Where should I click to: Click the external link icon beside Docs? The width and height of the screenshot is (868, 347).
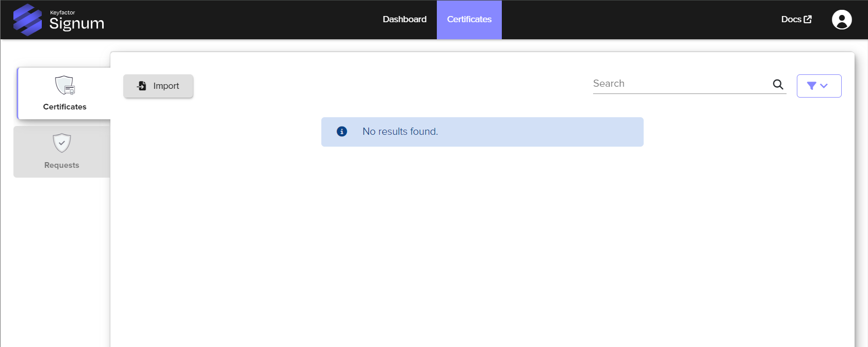pyautogui.click(x=808, y=19)
